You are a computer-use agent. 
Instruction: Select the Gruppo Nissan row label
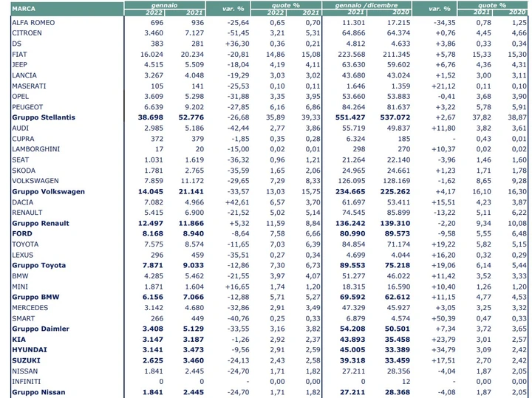click(38, 392)
